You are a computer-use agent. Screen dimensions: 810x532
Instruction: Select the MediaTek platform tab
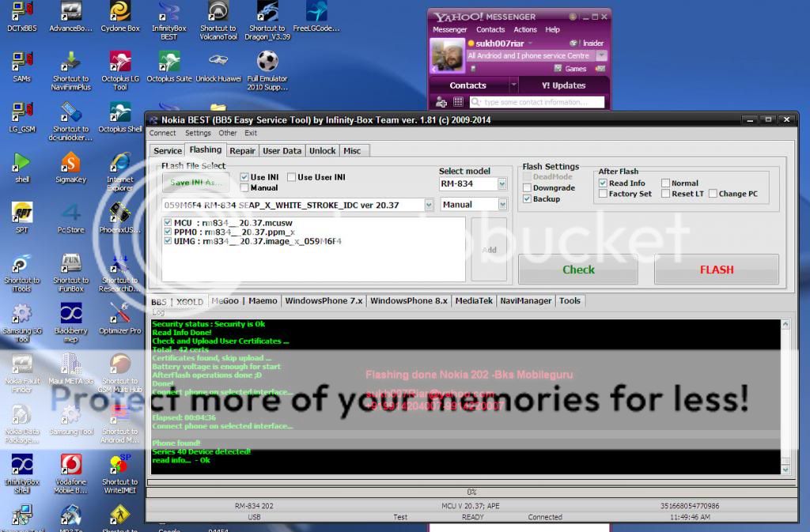click(474, 301)
